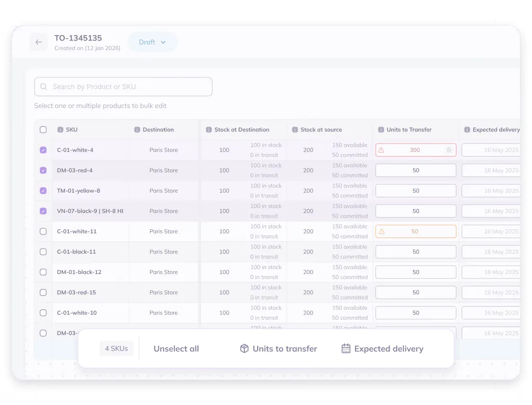Edit units to transfer for DM-03-red-4
532x405 pixels.
pyautogui.click(x=416, y=170)
